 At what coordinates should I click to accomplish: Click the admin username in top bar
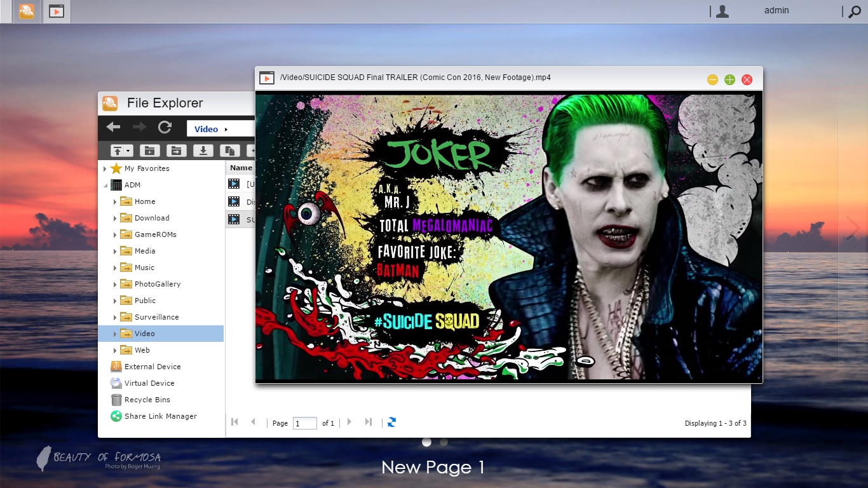click(x=776, y=10)
